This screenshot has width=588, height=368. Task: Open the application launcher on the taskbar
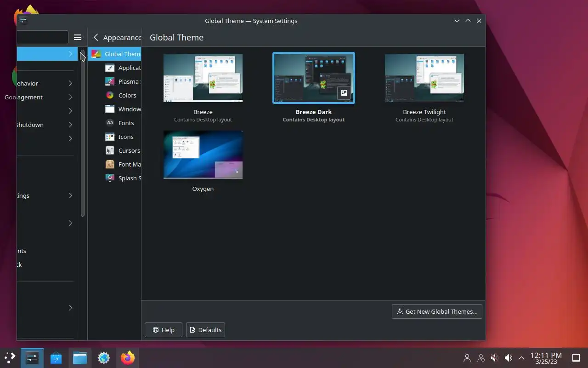coord(10,357)
